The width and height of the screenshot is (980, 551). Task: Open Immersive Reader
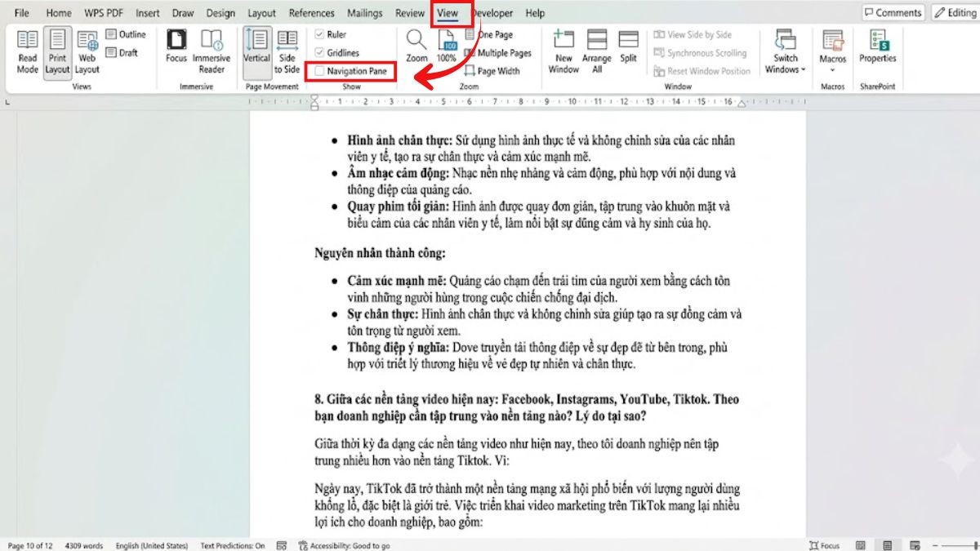212,51
